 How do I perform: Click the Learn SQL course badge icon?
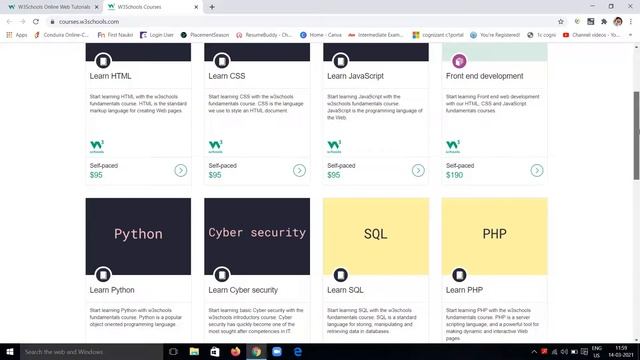pos(340,275)
